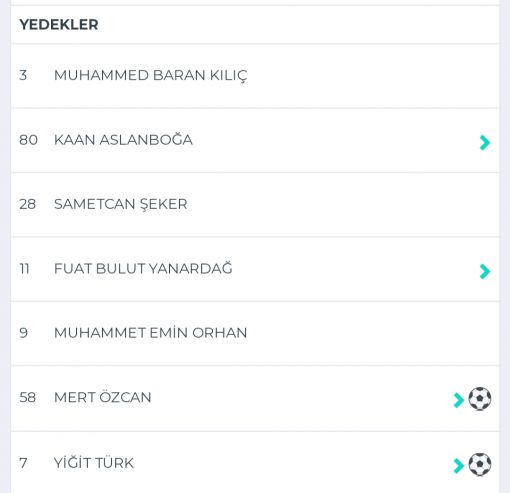Click the substitution arrow beside Kaan Aslanboğa
510x493 pixels.
485,143
